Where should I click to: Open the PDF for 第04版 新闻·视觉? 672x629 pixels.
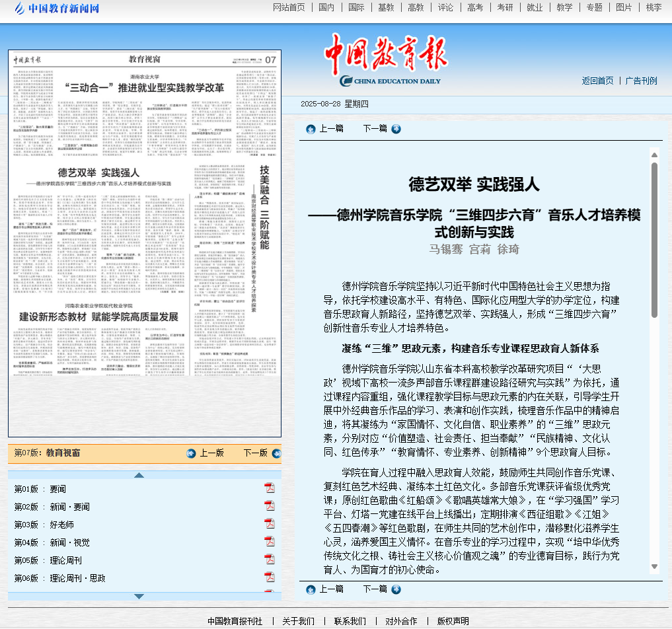tap(270, 542)
